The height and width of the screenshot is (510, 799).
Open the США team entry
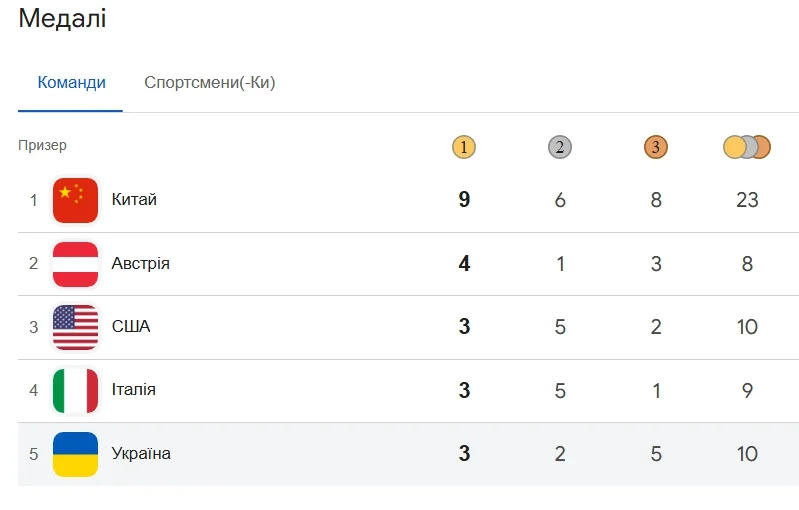point(131,327)
